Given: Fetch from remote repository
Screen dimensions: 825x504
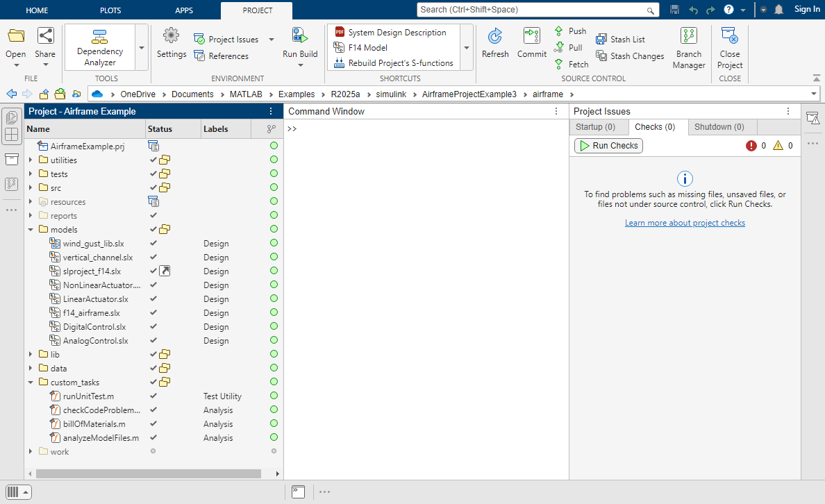Looking at the screenshot, I should 572,64.
